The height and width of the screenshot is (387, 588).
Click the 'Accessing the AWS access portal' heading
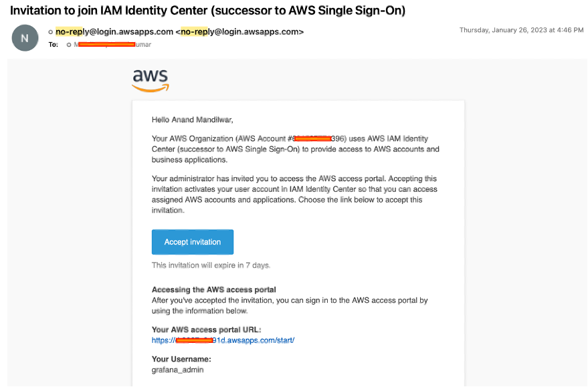[x=213, y=289]
